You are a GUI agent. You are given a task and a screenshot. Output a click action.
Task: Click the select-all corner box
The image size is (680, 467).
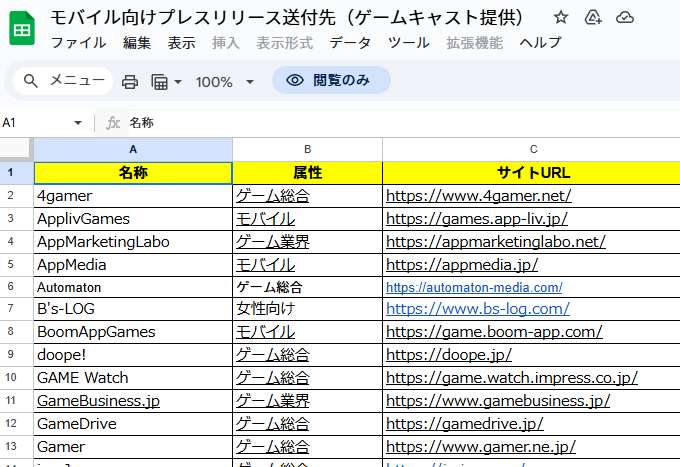16,149
